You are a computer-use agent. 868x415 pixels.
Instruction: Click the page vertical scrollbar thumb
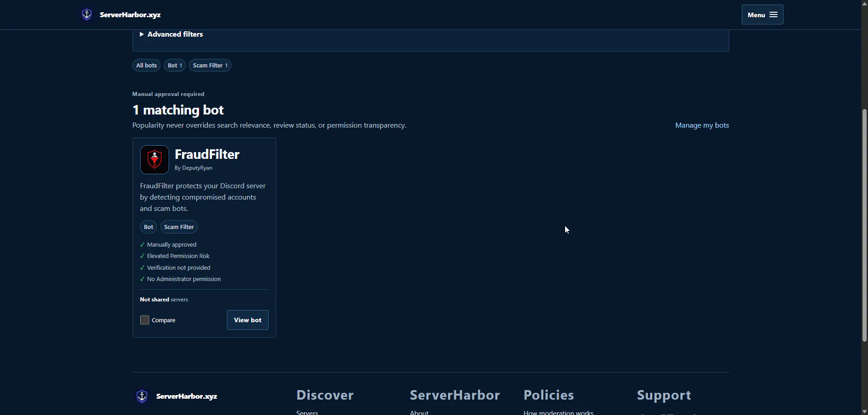point(864,225)
